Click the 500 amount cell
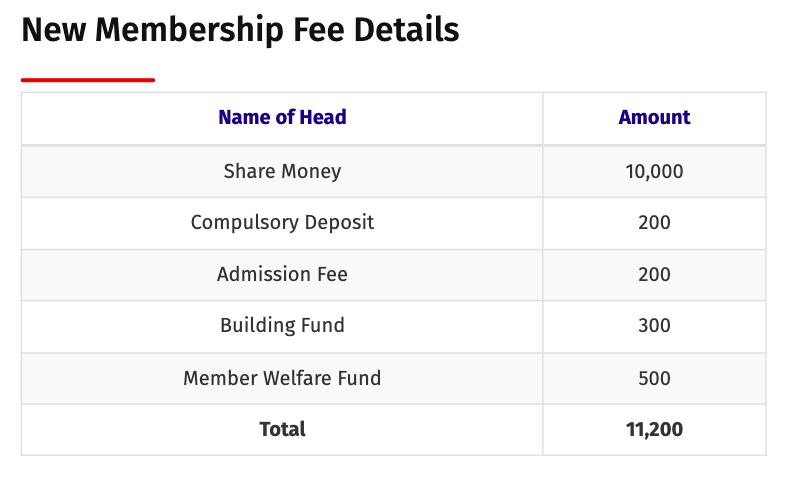 click(654, 378)
